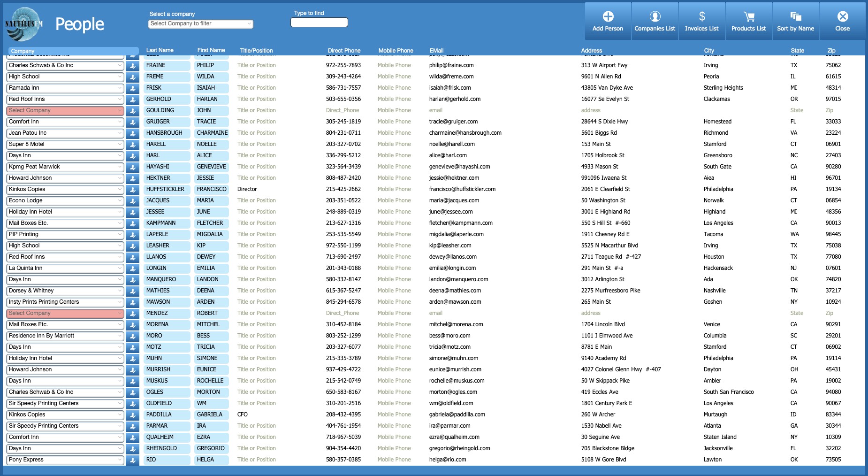868x476 pixels.
Task: Click the Company column header
Action: tap(73, 51)
